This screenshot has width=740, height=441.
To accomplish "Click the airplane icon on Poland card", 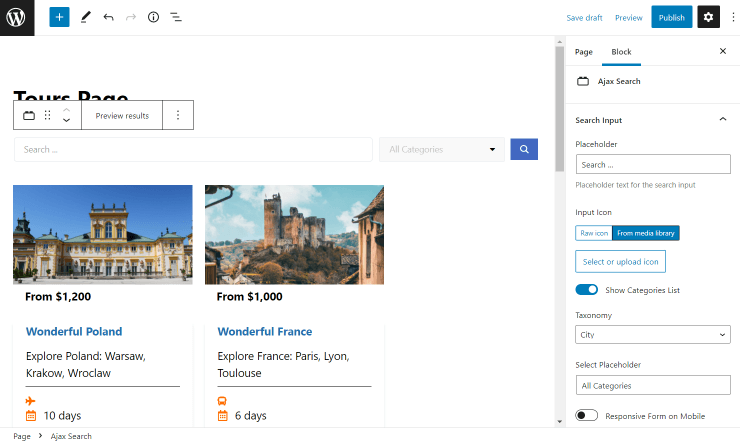I will coord(30,401).
